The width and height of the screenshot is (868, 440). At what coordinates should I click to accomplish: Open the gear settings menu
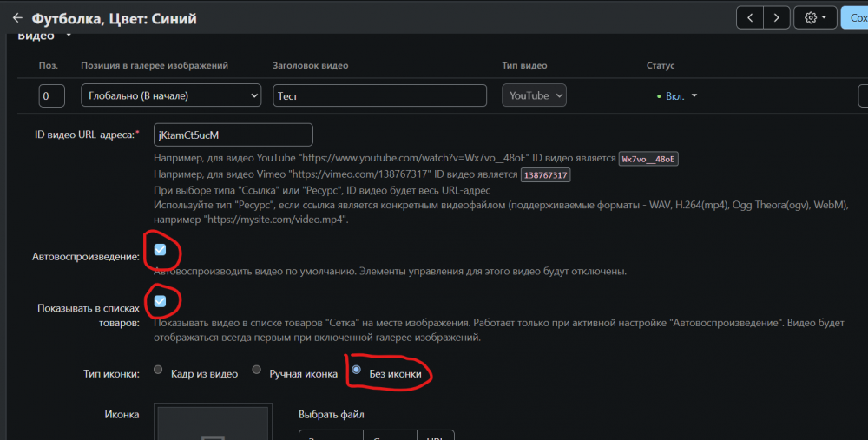(817, 17)
